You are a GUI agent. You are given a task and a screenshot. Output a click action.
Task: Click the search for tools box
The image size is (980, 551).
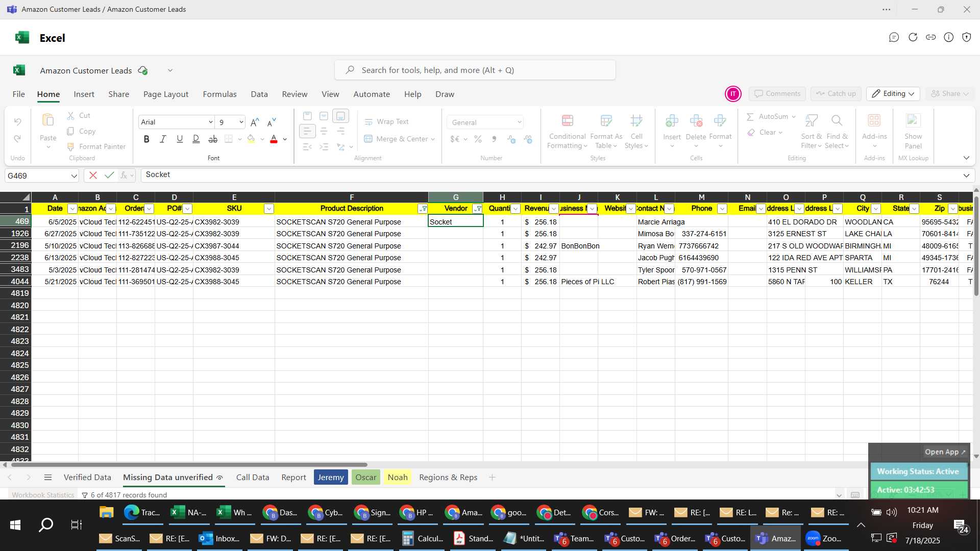[475, 70]
